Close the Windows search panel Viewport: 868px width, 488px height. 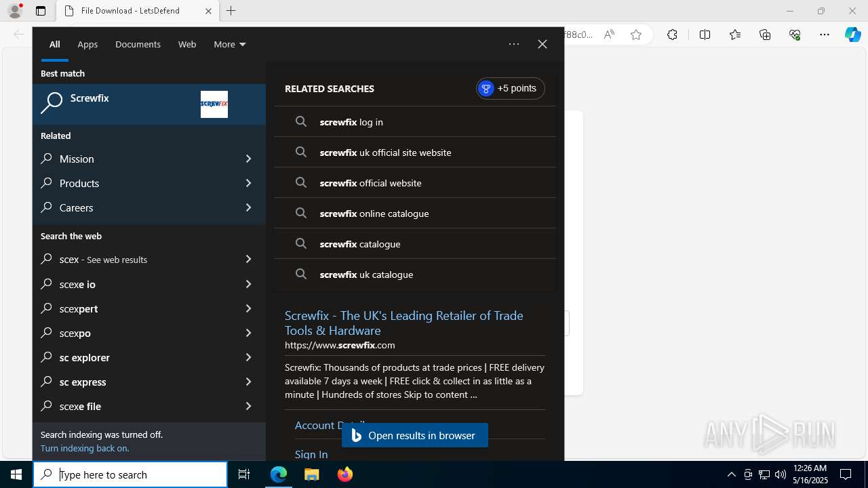[542, 44]
